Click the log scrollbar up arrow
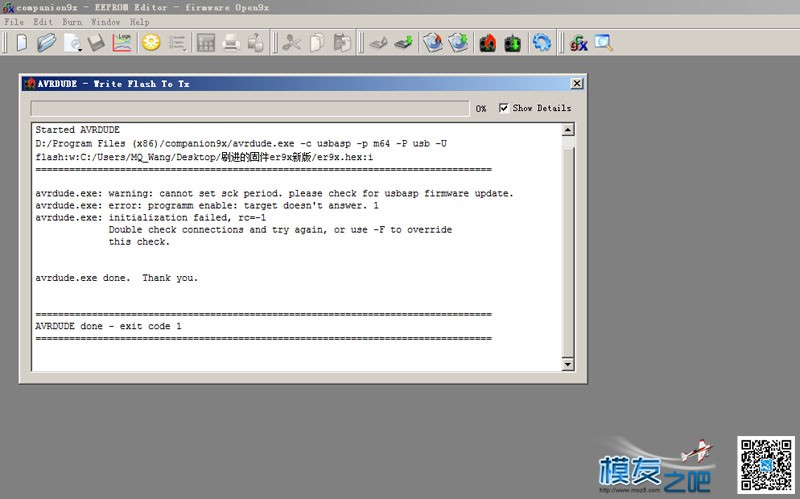This screenshot has width=800, height=499. click(567, 130)
